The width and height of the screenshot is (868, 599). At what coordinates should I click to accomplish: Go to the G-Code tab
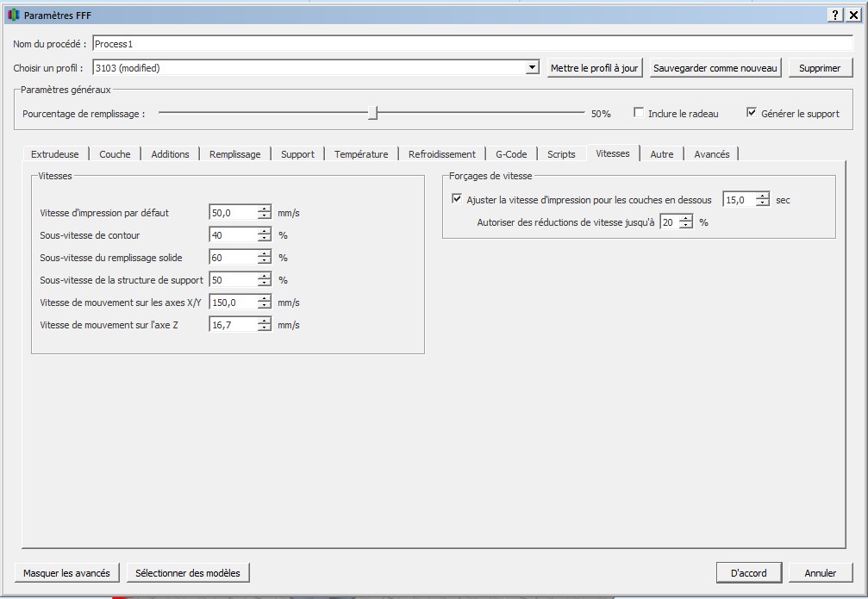(x=511, y=154)
